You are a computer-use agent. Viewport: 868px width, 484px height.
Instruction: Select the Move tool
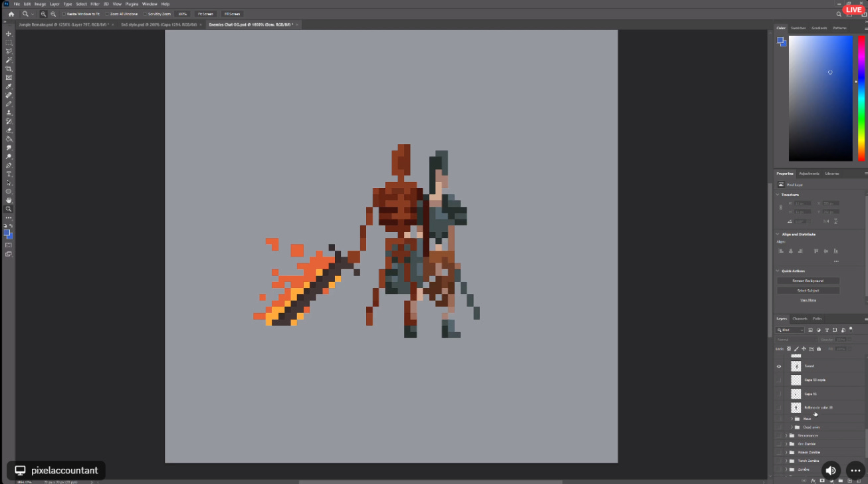point(9,33)
